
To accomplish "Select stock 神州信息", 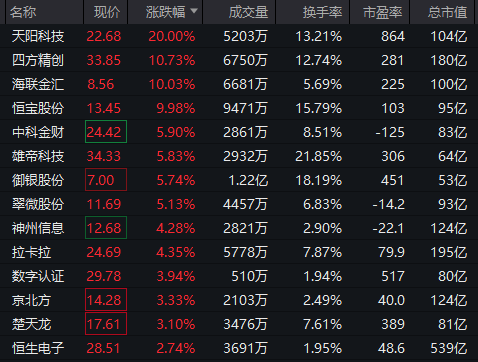I will point(38,228).
